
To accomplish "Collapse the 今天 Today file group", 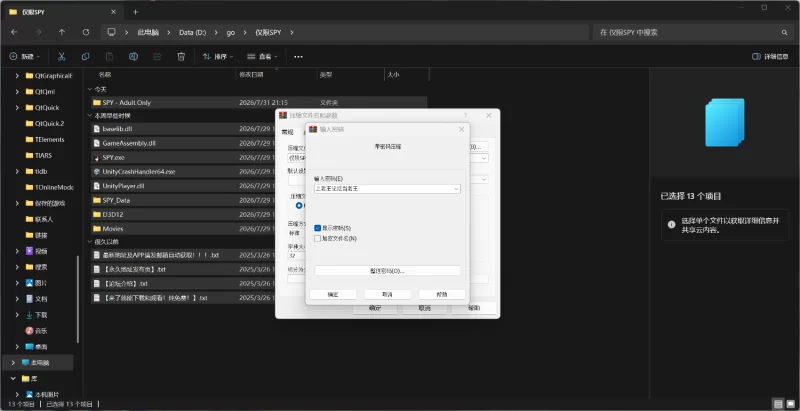I will click(x=90, y=89).
